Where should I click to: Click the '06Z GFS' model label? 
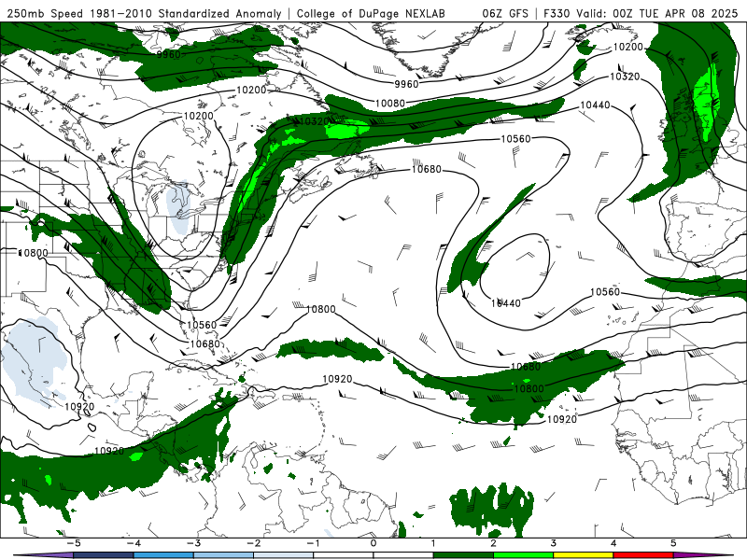[505, 13]
